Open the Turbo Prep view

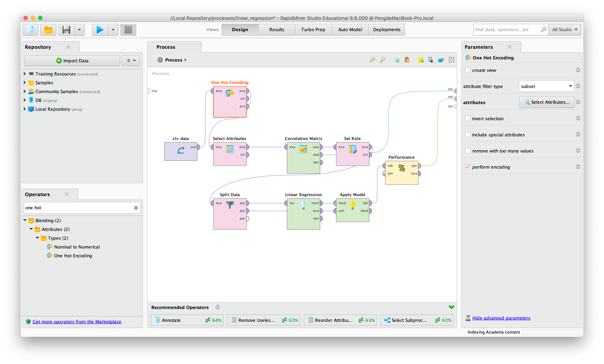[x=313, y=30]
